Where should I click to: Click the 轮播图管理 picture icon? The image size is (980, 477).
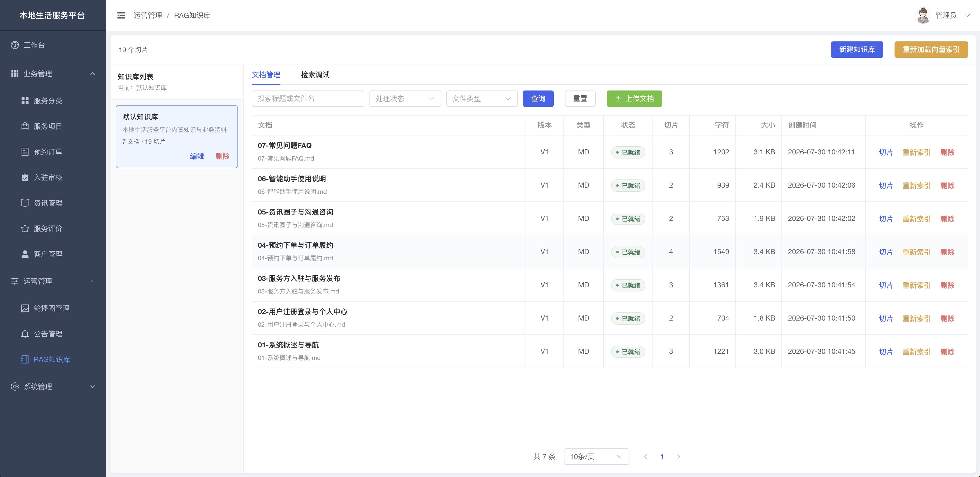[x=25, y=308]
